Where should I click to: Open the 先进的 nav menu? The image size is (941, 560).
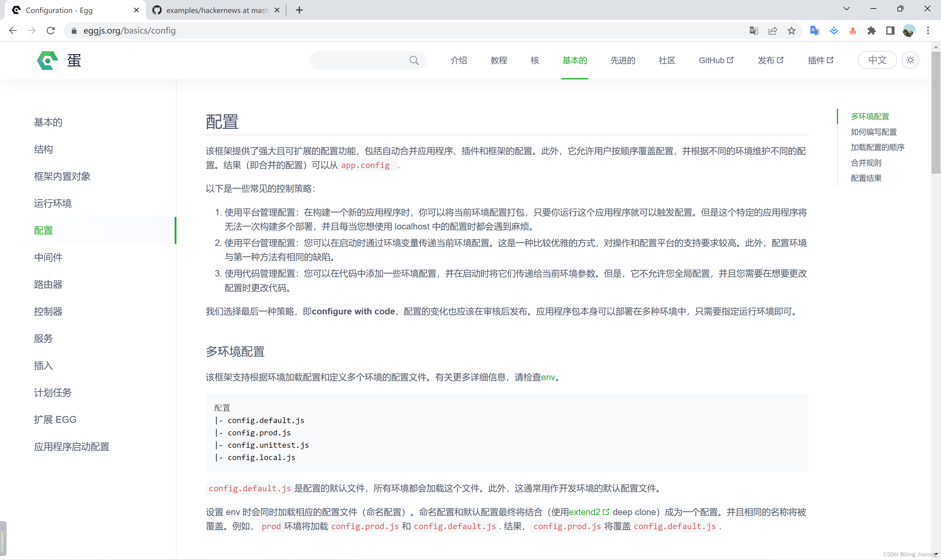tap(623, 60)
